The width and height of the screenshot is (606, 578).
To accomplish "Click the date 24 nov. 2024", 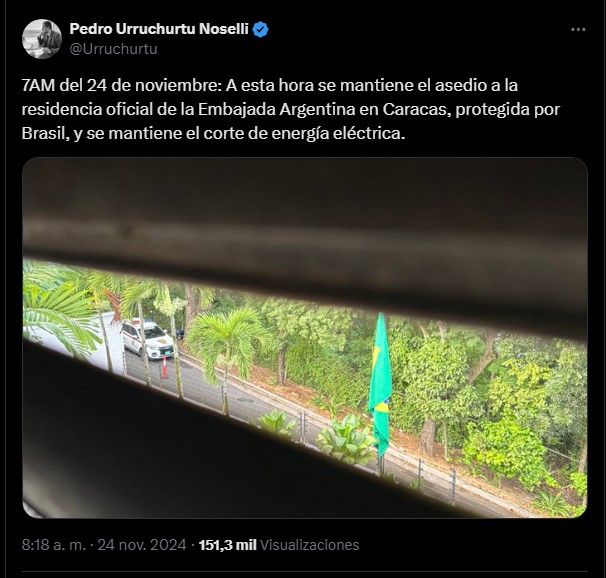I will coord(142,545).
